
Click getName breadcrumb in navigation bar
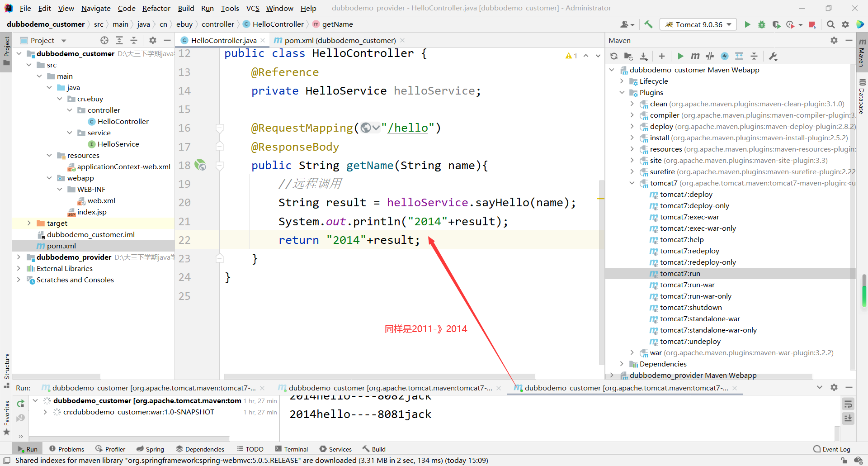pyautogui.click(x=337, y=24)
